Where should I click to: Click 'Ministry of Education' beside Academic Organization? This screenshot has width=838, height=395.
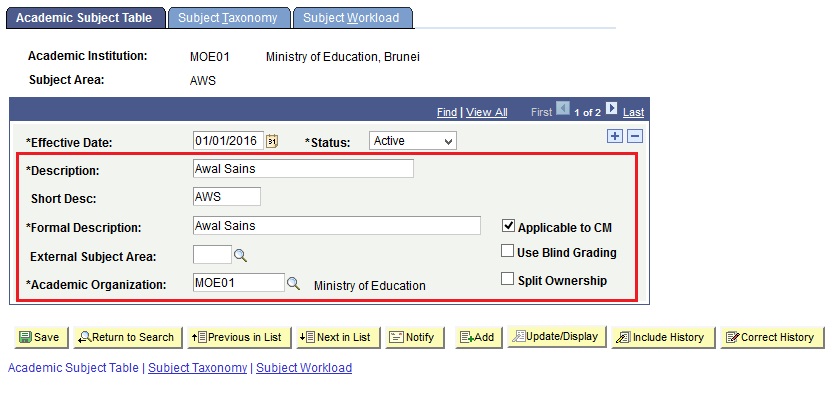369,286
